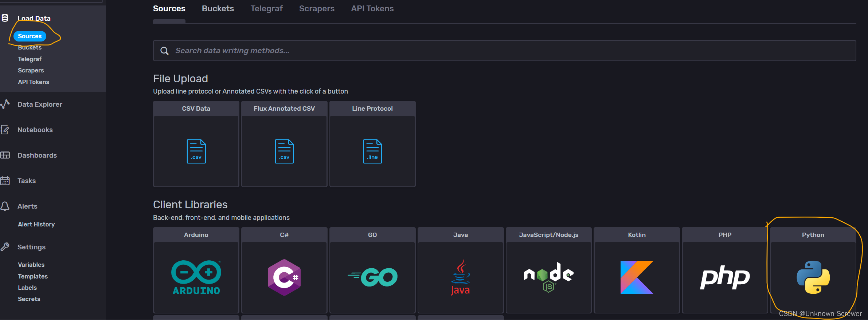868x320 pixels.
Task: Open Telegraf in the sidebar
Action: pos(30,59)
